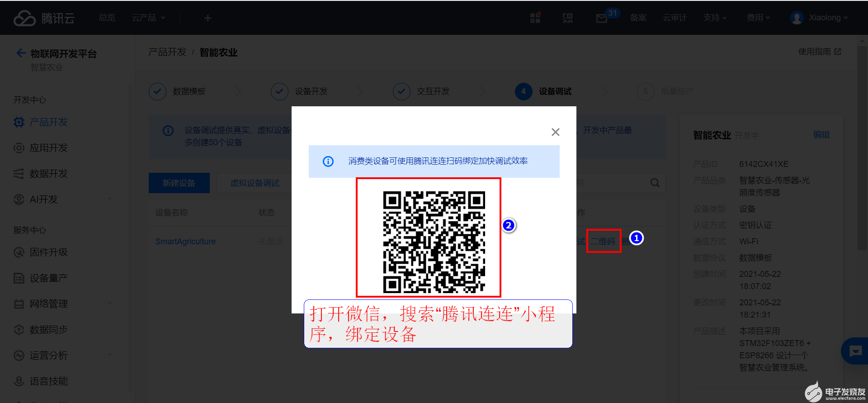Go to the 交互开发 step
The image size is (868, 403).
tap(421, 91)
